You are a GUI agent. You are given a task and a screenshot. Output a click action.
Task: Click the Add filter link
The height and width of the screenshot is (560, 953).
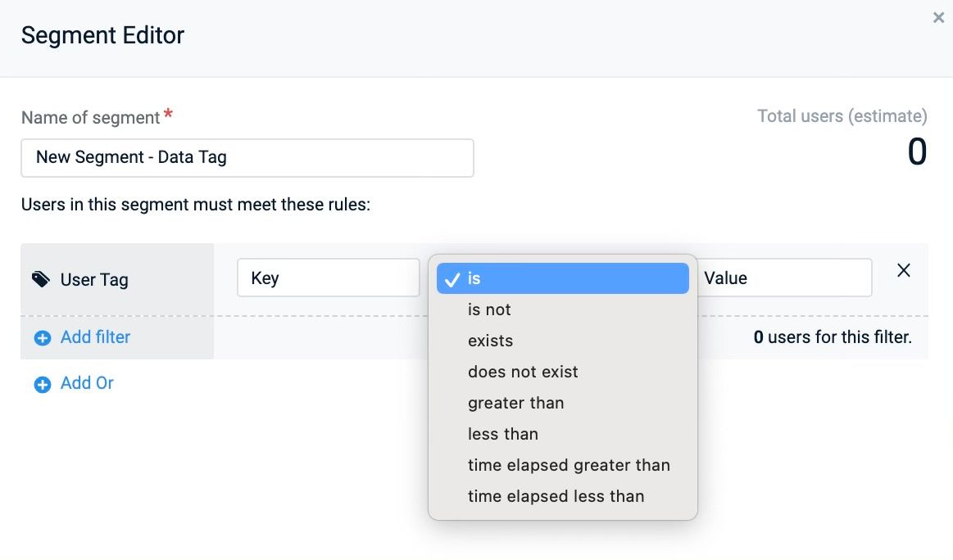point(95,337)
